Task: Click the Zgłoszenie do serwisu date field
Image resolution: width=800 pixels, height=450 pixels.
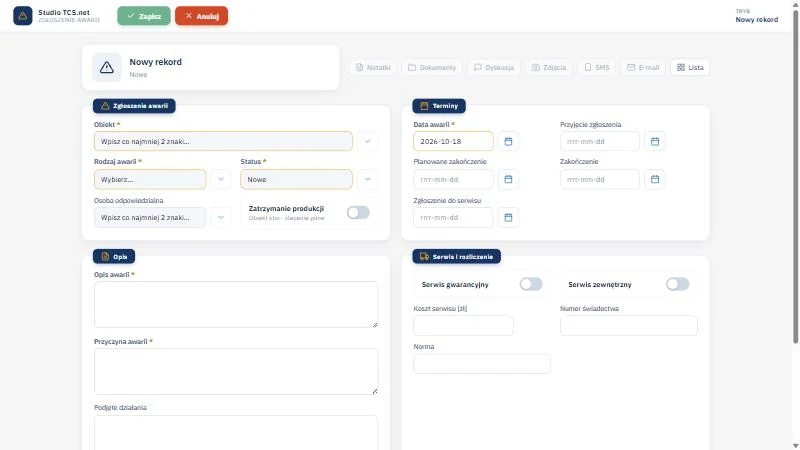Action: pos(453,217)
